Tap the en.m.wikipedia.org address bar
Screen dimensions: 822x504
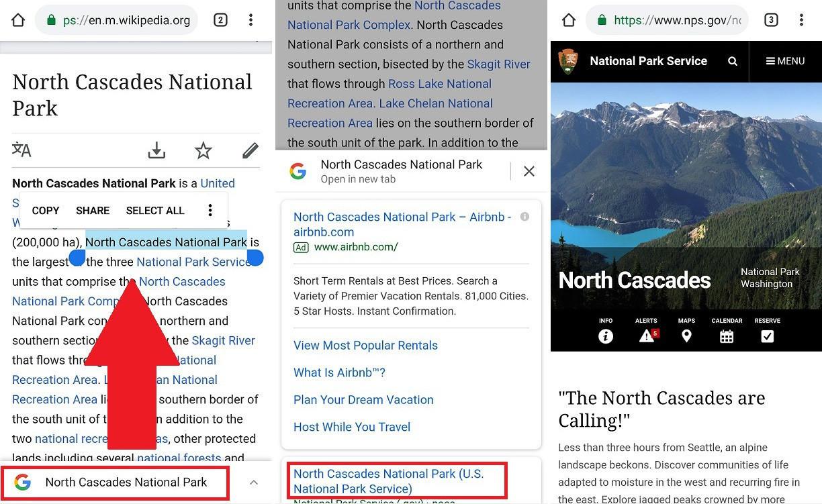point(117,20)
